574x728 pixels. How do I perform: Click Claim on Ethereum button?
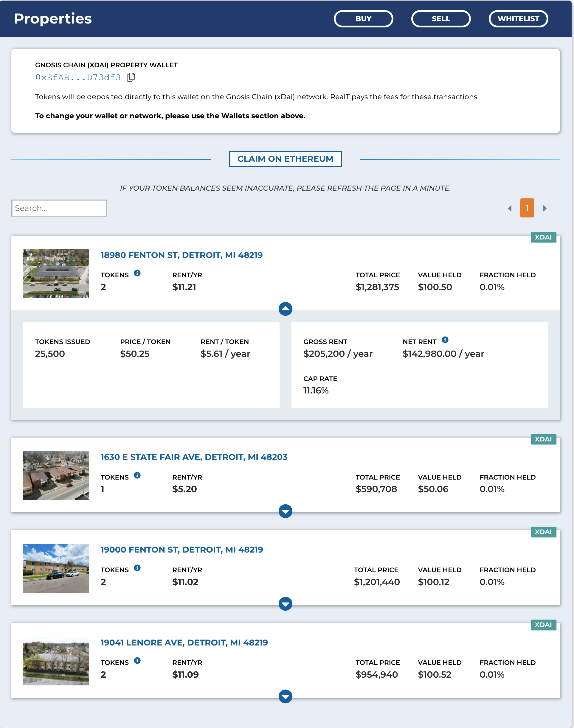(x=285, y=159)
